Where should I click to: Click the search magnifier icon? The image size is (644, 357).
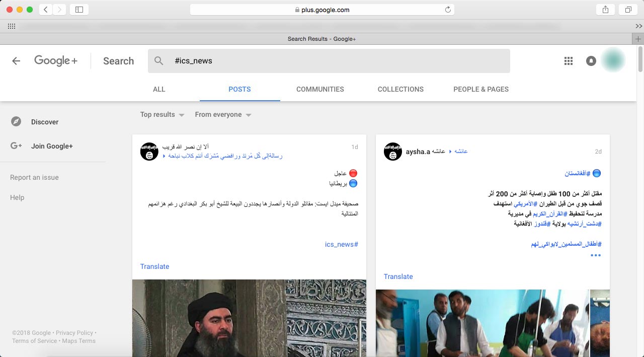coord(159,61)
